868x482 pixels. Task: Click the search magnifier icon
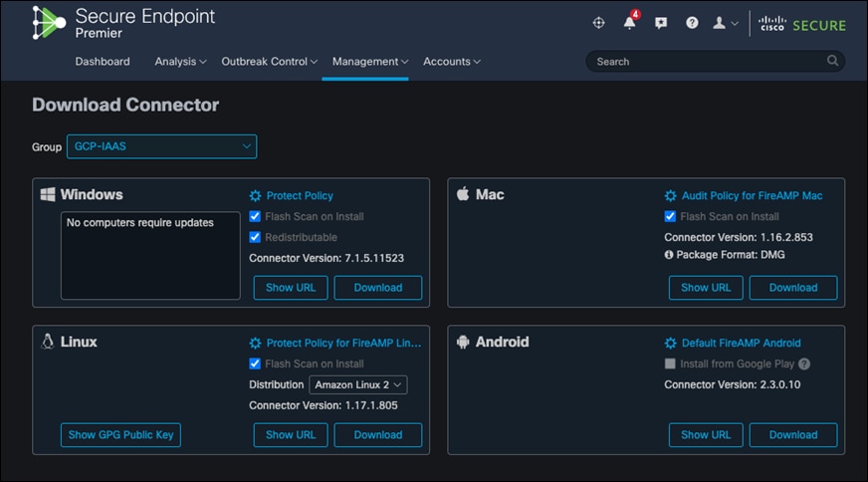coord(832,61)
